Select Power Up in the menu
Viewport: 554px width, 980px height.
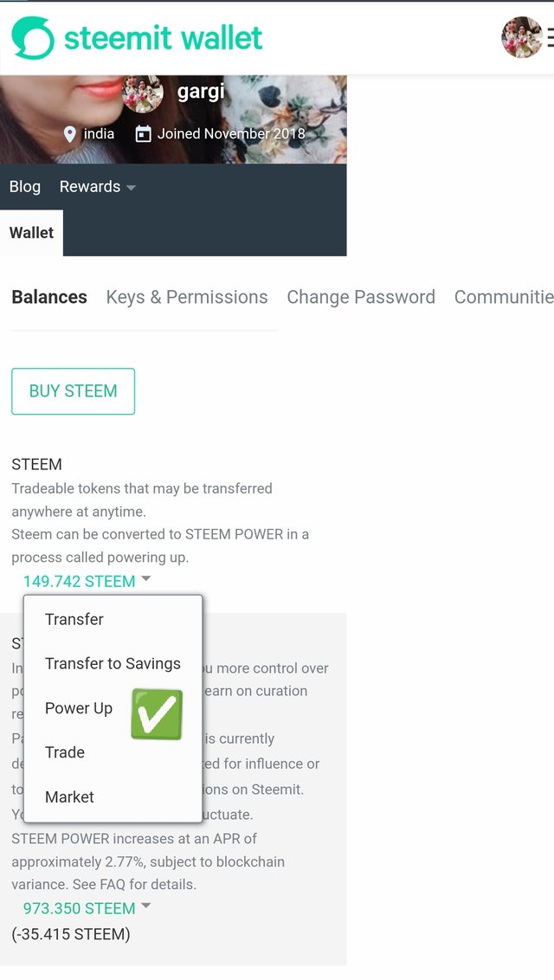(x=79, y=708)
